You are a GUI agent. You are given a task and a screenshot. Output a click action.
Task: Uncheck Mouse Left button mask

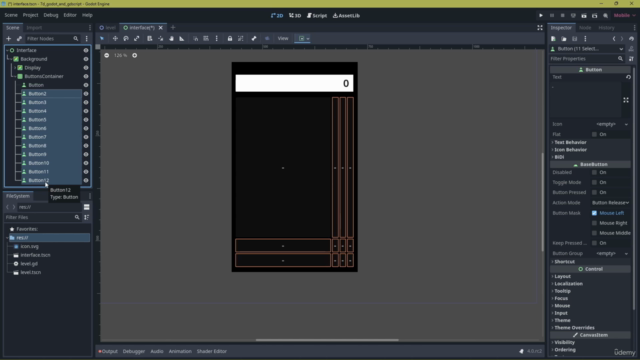coord(594,213)
